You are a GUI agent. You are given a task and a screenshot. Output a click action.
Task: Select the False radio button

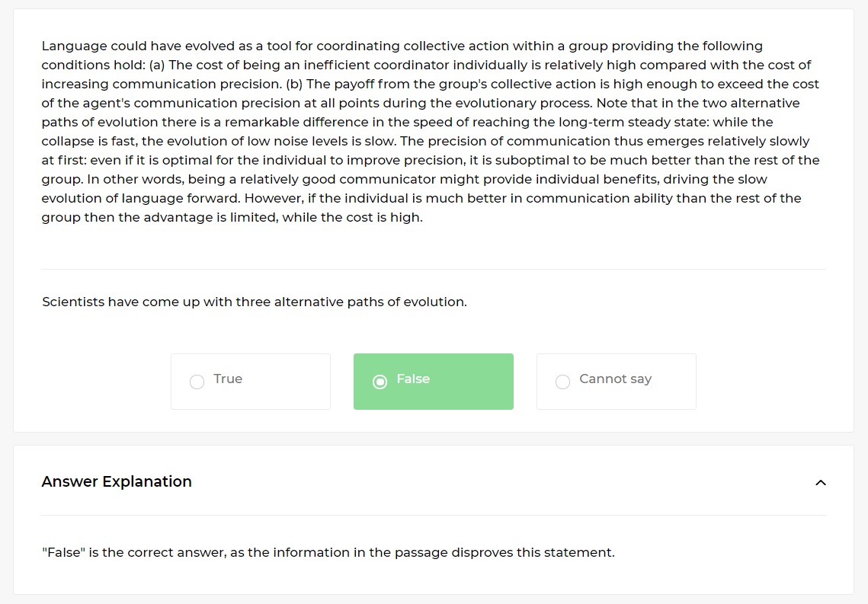380,382
